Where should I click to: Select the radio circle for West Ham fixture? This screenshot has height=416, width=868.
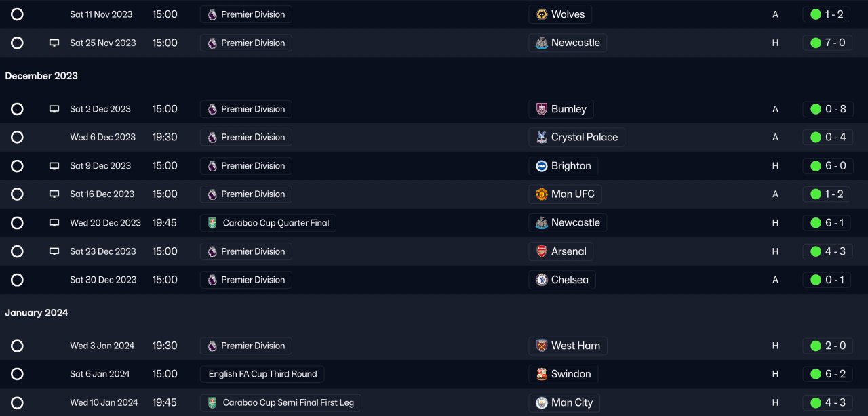[x=17, y=346]
